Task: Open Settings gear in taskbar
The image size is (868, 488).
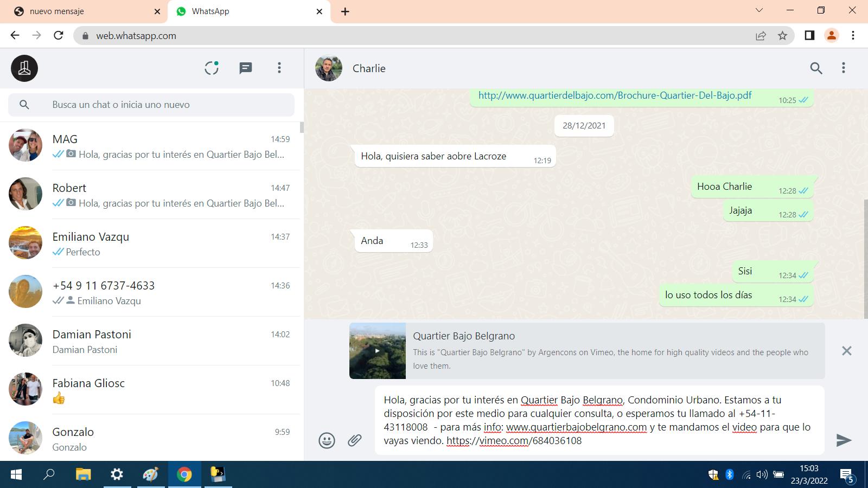Action: point(117,475)
